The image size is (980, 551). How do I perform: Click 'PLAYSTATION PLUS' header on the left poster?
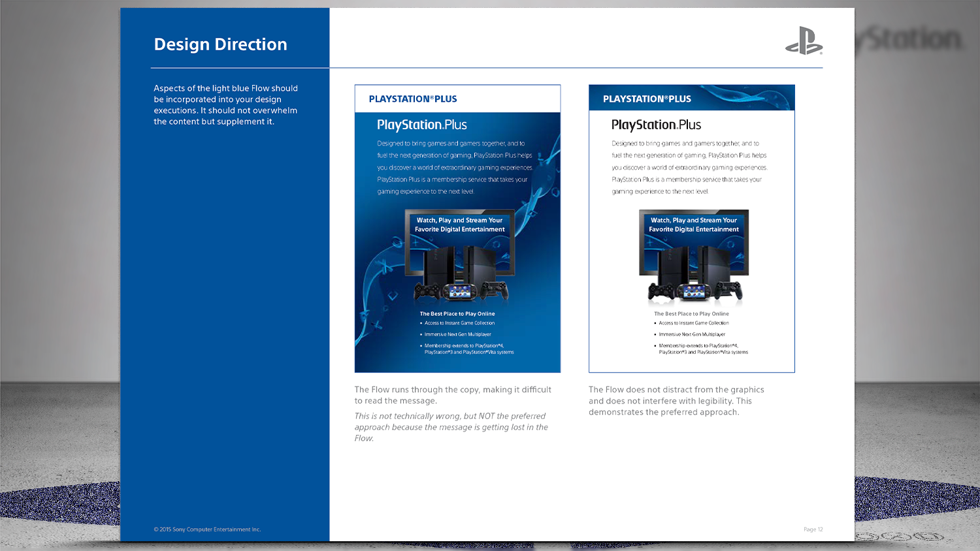pos(413,99)
